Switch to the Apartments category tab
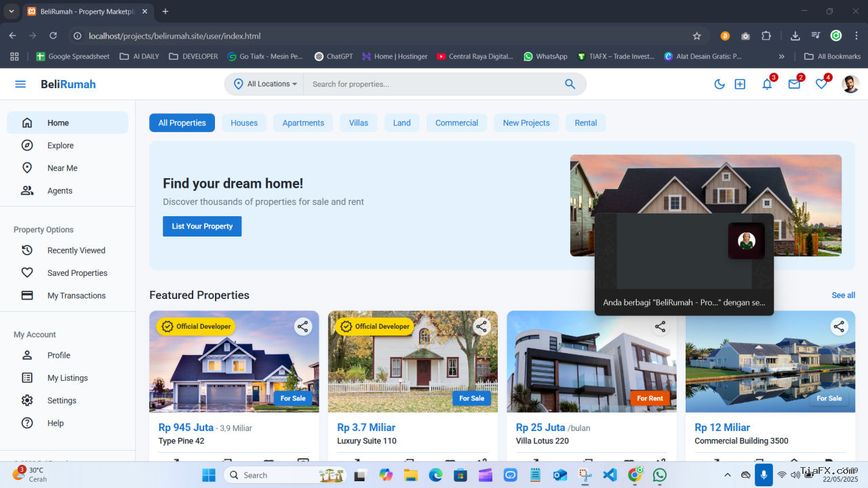The width and height of the screenshot is (868, 488). pos(303,123)
